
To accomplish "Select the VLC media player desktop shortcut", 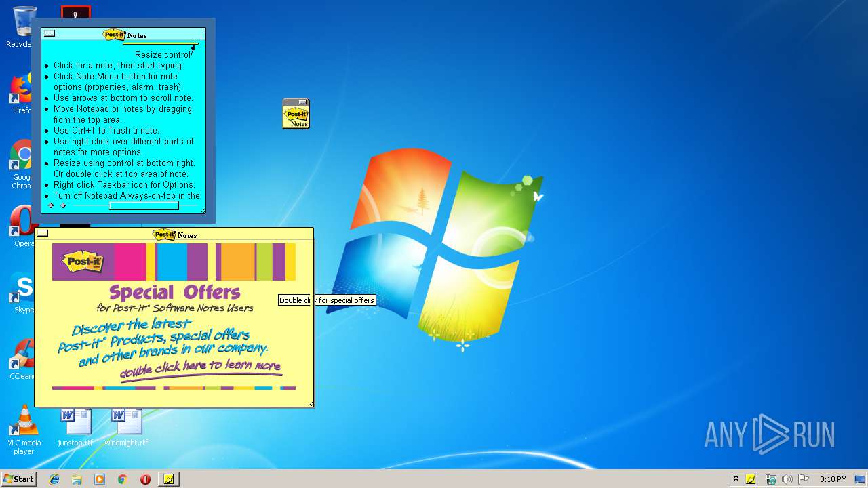I will pos(24,430).
